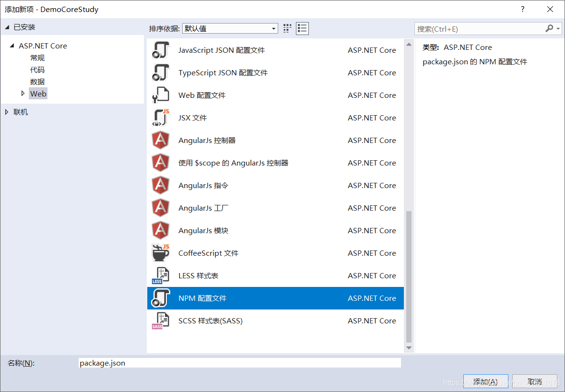
Task: Click the AngularJs 模块 icon
Action: pos(161,230)
